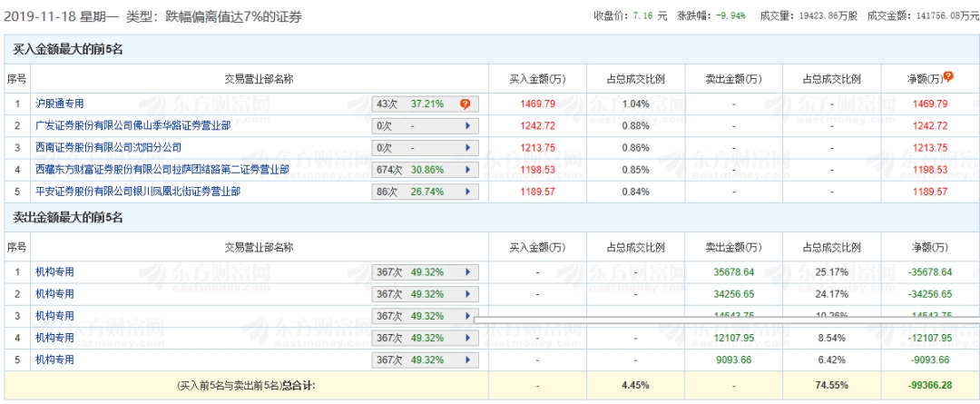Click the arrow icon in 西南证券沈阳分公司 row
980x404 pixels.
468,148
